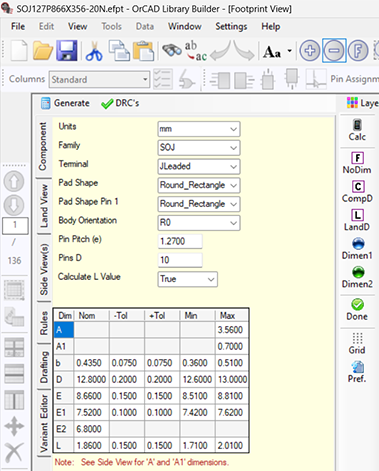Go to next record with down arrow
The width and height of the screenshot is (379, 471).
tap(14, 205)
